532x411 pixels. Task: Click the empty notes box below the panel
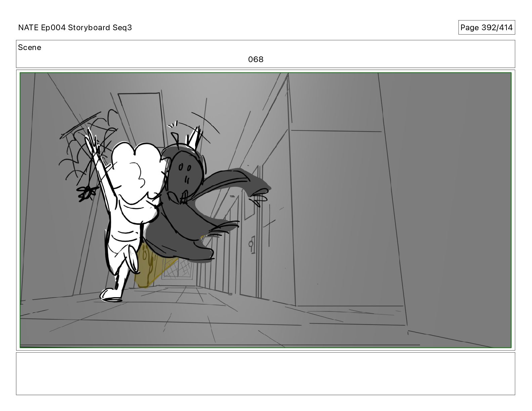265,373
